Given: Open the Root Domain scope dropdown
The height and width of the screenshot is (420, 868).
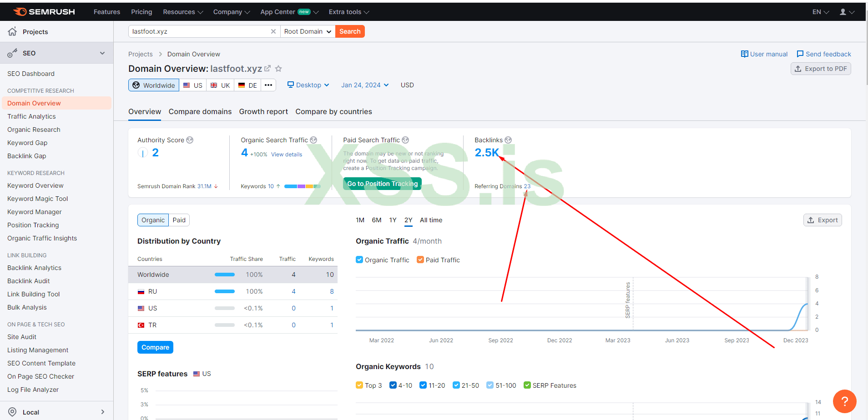Looking at the screenshot, I should coord(308,31).
